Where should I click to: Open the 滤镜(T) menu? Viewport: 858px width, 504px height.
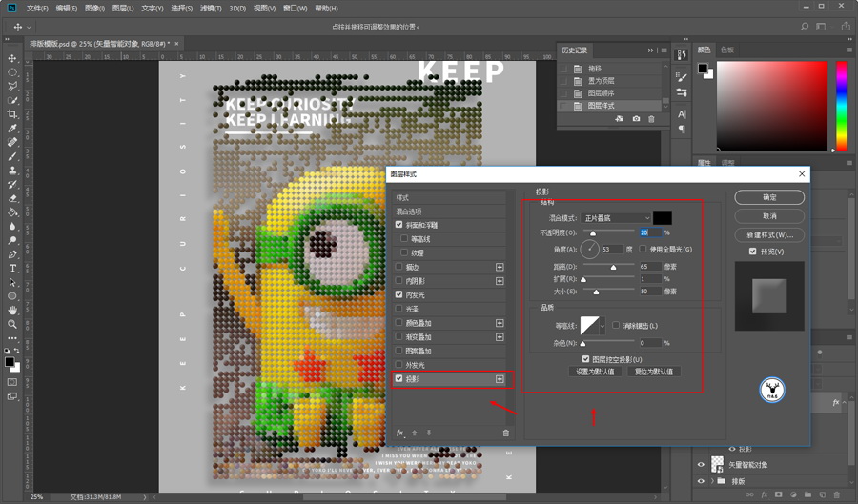pos(211,9)
